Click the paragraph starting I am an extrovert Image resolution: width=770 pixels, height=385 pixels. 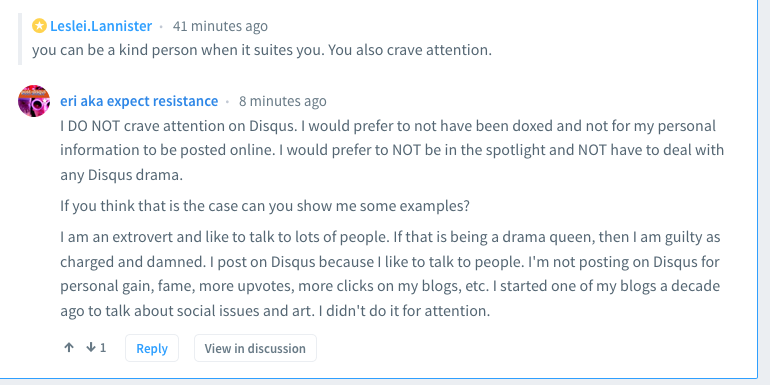click(390, 274)
